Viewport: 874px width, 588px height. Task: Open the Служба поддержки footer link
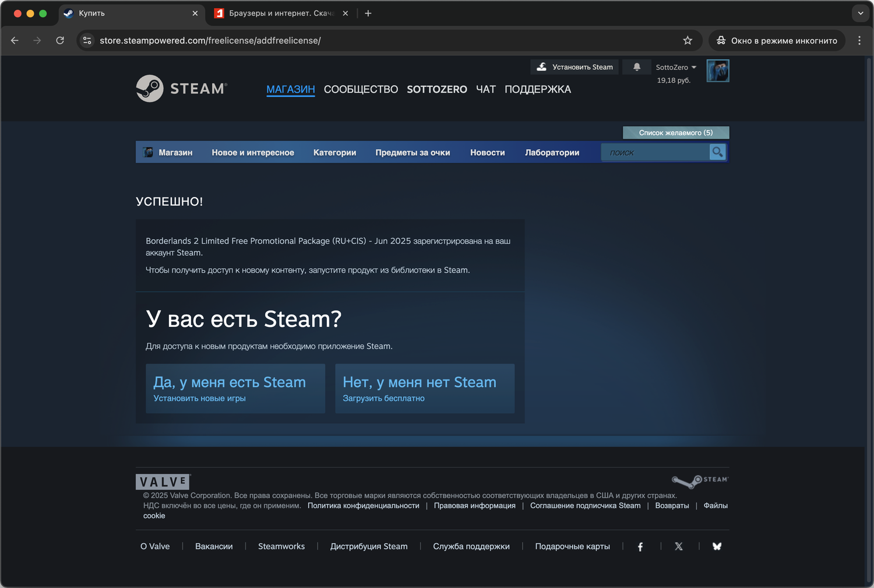click(471, 547)
